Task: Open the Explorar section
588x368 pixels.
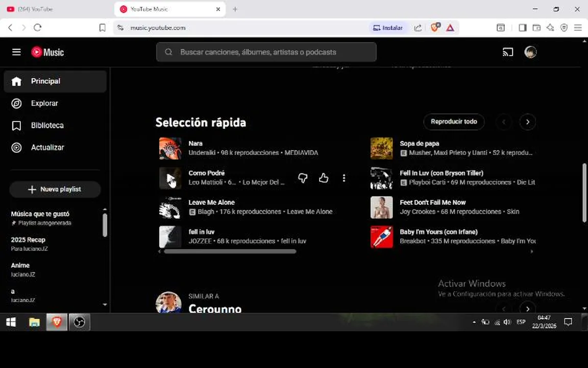Action: point(55,103)
